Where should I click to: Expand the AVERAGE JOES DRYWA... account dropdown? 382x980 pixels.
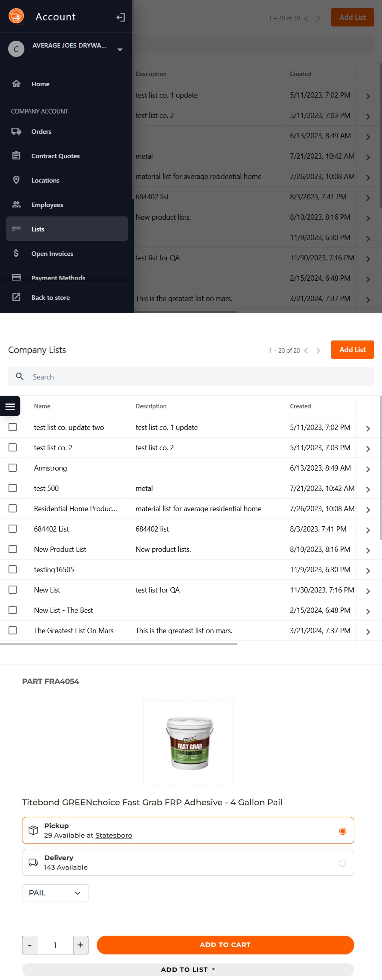pyautogui.click(x=120, y=49)
